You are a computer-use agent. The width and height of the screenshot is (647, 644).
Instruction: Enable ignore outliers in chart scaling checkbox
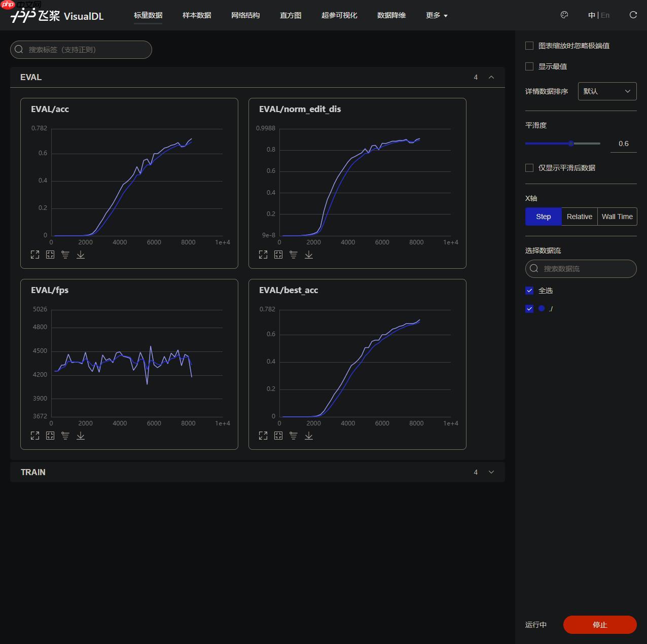coord(529,46)
